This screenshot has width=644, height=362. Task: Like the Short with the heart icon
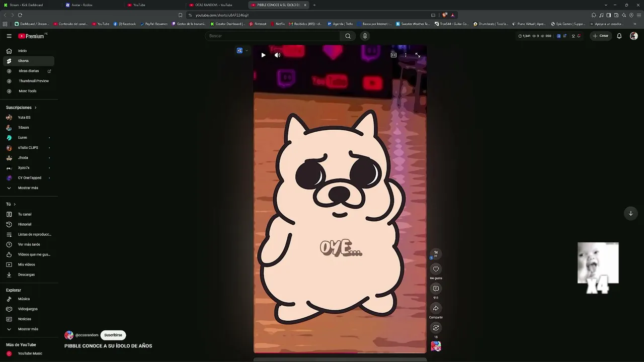coord(436,269)
